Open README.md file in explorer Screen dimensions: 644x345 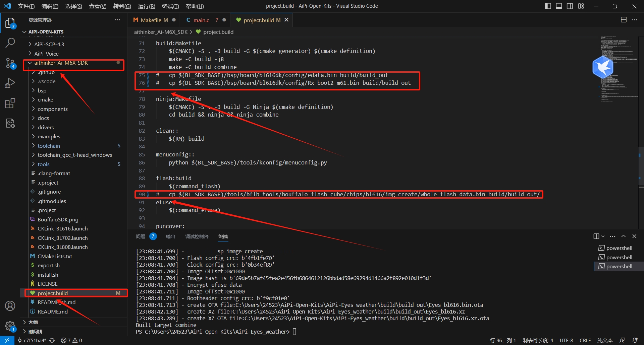pyautogui.click(x=74, y=312)
